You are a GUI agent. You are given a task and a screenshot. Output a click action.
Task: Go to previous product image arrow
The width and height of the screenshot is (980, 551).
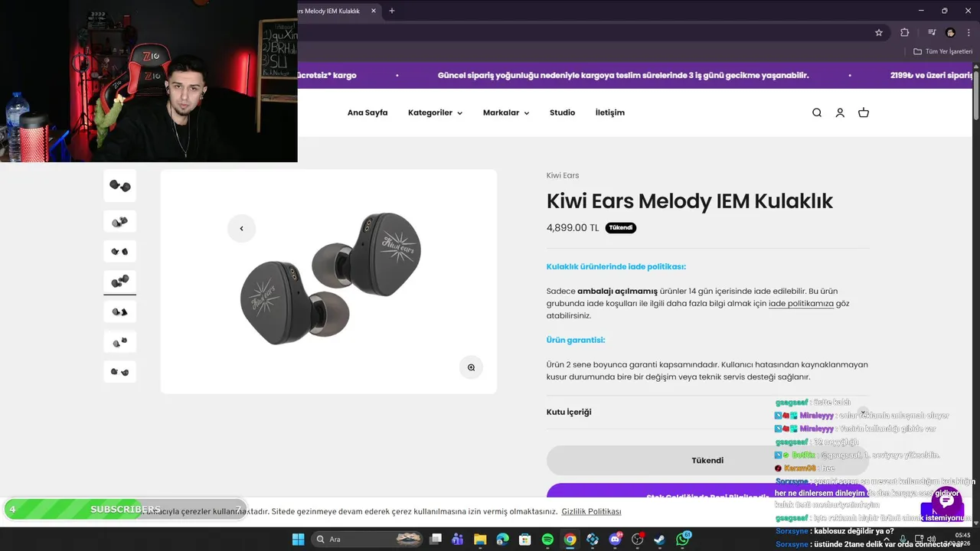pyautogui.click(x=241, y=228)
